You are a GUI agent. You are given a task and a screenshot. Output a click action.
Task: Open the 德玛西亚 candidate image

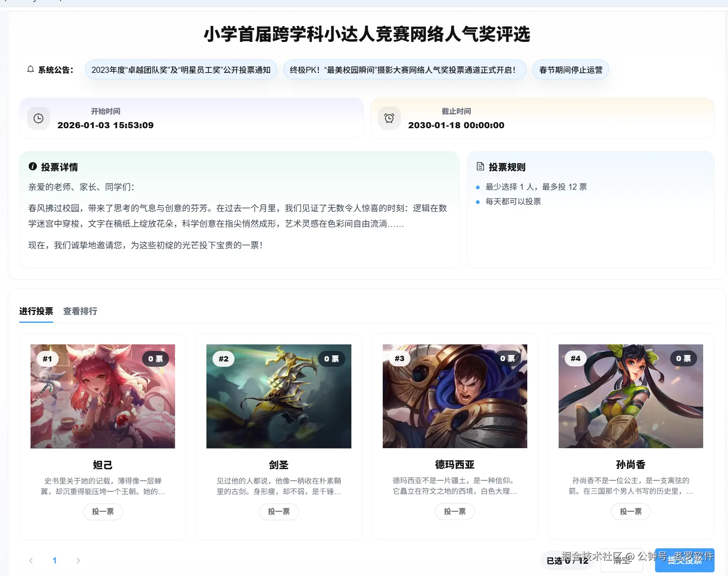tap(455, 396)
